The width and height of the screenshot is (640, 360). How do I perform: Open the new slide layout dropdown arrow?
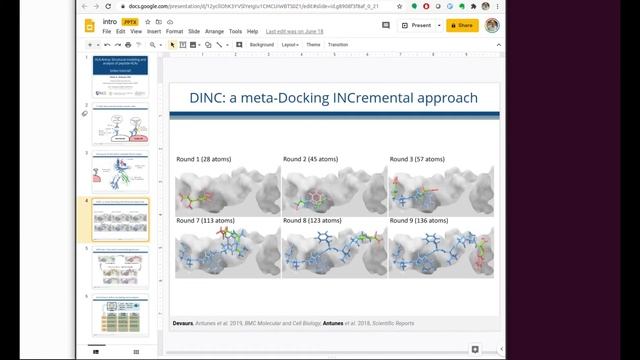98,45
